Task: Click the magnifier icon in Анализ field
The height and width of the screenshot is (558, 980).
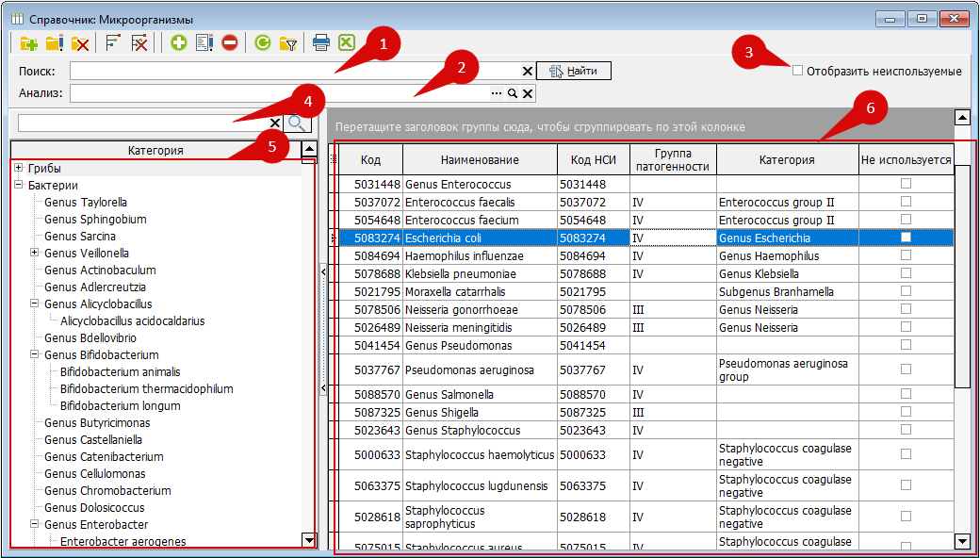Action: tap(512, 93)
